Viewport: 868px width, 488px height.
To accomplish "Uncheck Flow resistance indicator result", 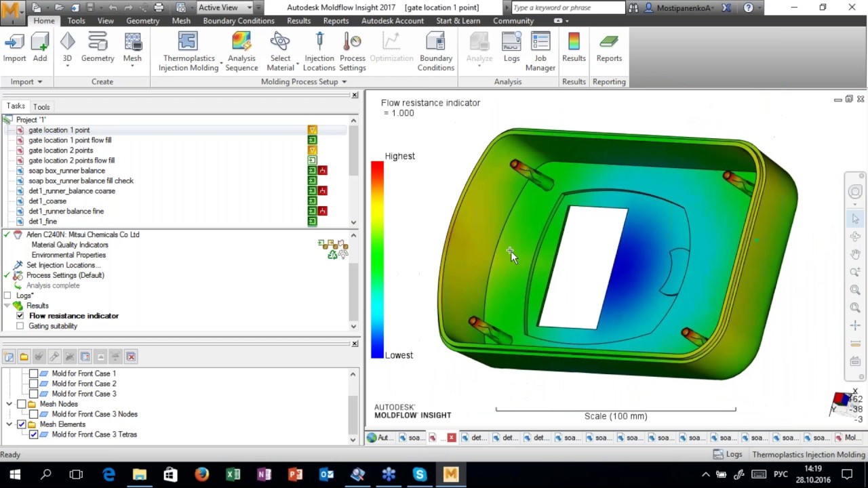I will click(20, 316).
